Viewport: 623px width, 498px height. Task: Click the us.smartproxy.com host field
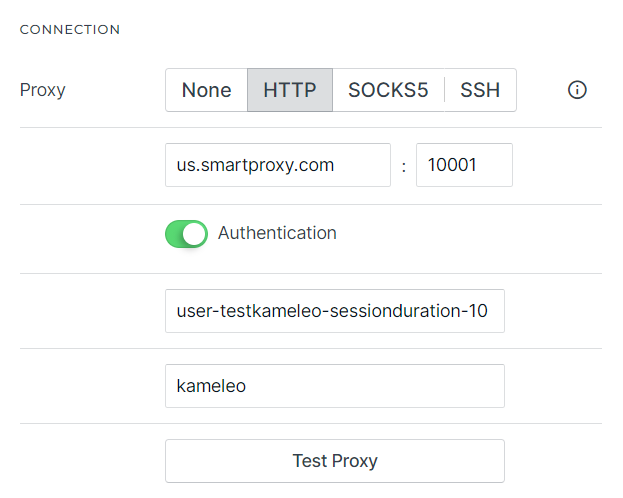point(277,165)
